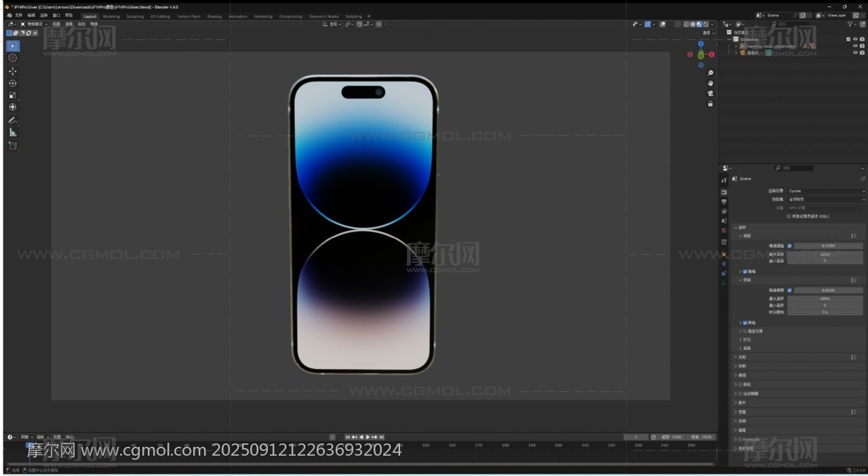The width and height of the screenshot is (868, 476).
Task: Toggle the Freestyle panel checkbox
Action: (739, 439)
